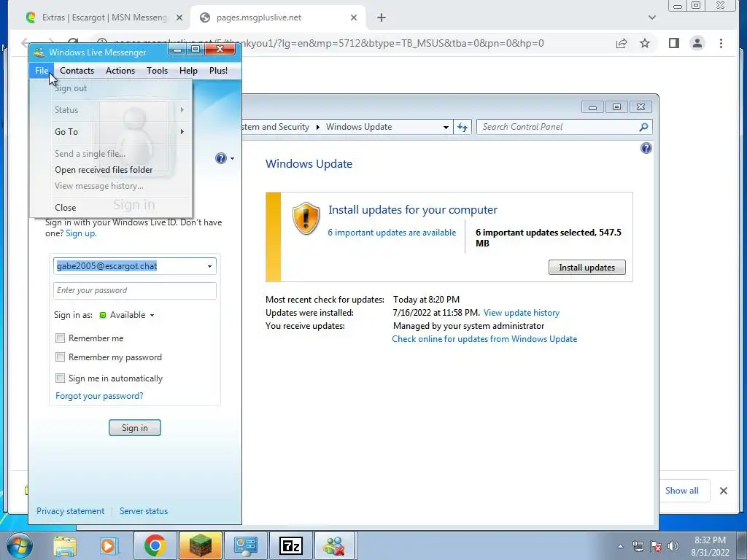Click Install updates button
The height and width of the screenshot is (560, 747).
point(587,267)
